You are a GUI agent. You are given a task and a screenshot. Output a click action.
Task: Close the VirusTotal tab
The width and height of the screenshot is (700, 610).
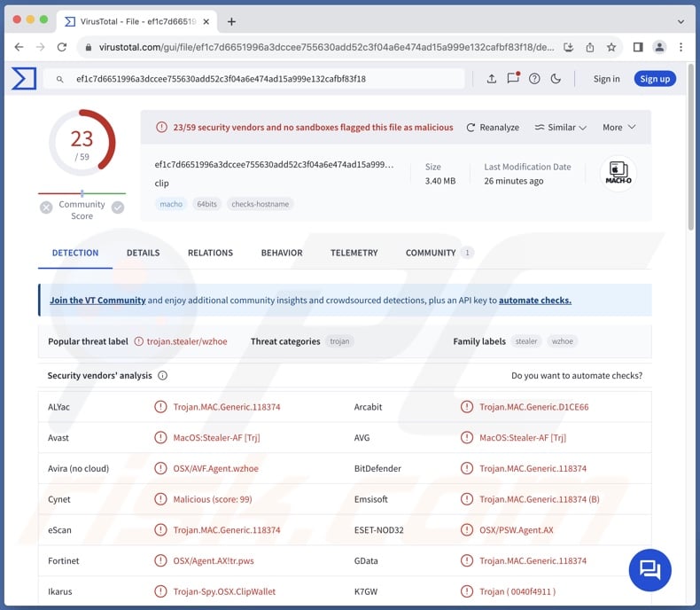click(x=206, y=21)
